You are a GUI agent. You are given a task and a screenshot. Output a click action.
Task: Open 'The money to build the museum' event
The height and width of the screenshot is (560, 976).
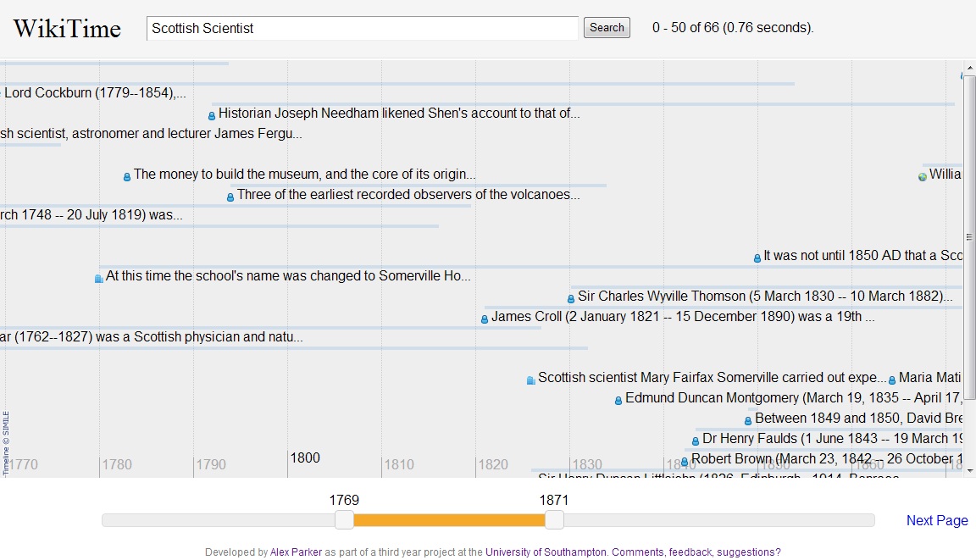(304, 175)
